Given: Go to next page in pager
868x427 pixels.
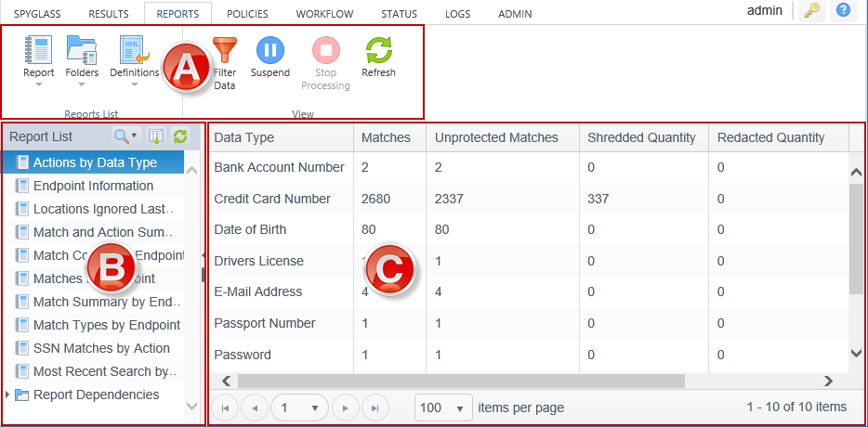Looking at the screenshot, I should pyautogui.click(x=346, y=408).
